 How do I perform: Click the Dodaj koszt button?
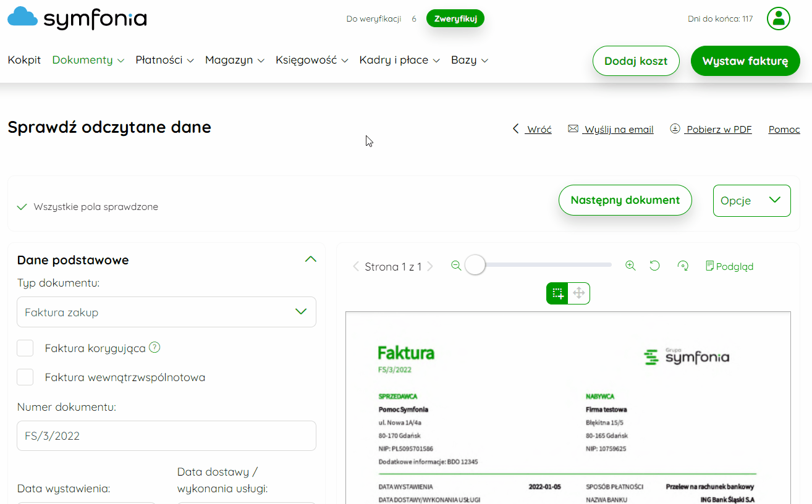point(636,61)
